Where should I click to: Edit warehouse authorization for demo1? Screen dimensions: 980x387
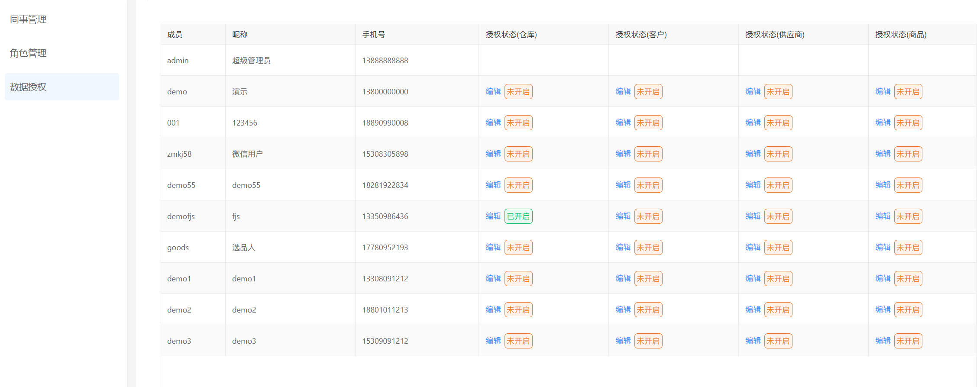coord(493,278)
